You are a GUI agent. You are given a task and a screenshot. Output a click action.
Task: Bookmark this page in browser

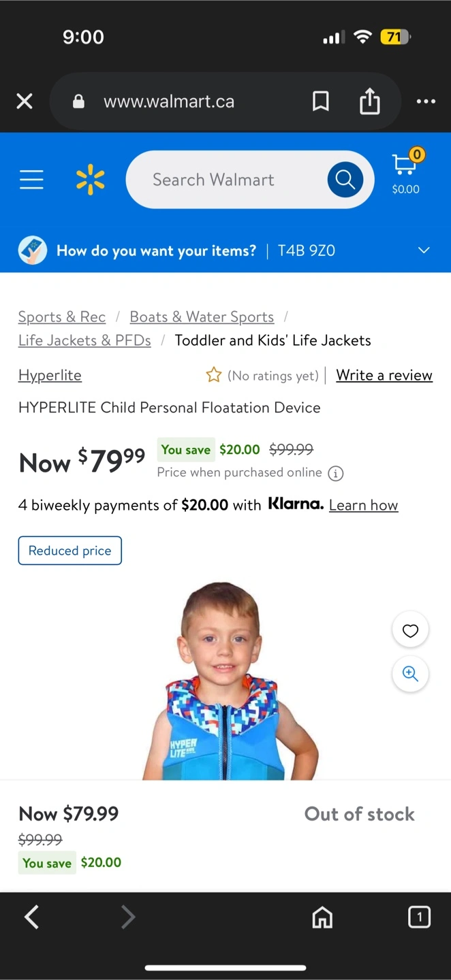pyautogui.click(x=320, y=101)
